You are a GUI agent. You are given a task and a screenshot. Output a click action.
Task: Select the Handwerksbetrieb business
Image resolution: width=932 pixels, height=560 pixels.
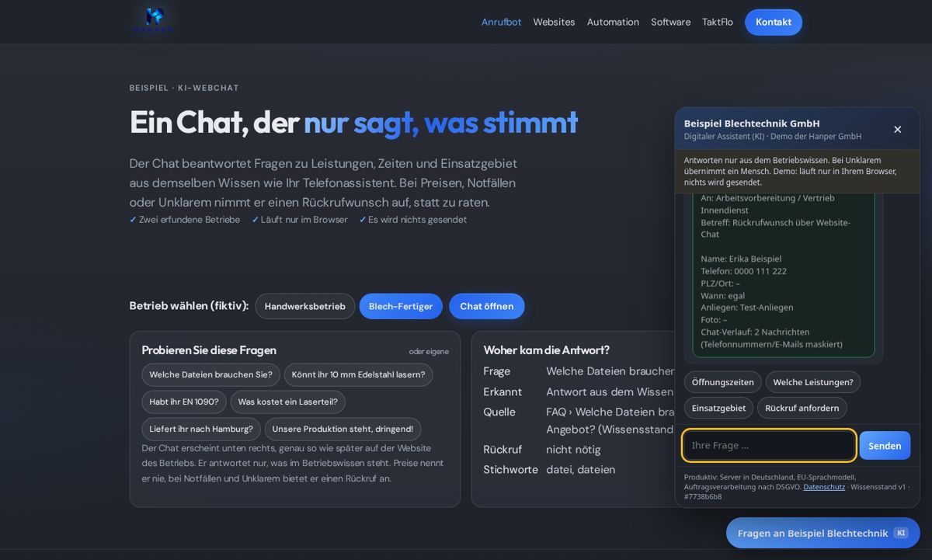point(304,306)
